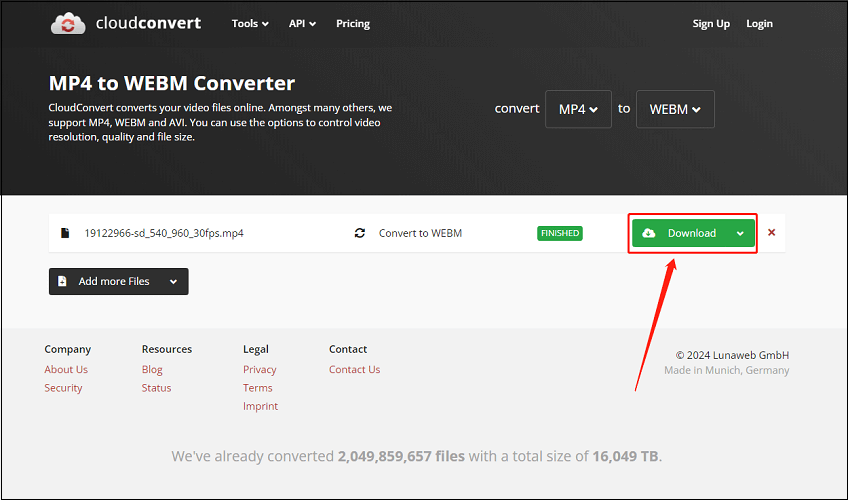Screen dimensions: 848x500
Task: Click the cloudconvert brand name text
Action: [148, 23]
